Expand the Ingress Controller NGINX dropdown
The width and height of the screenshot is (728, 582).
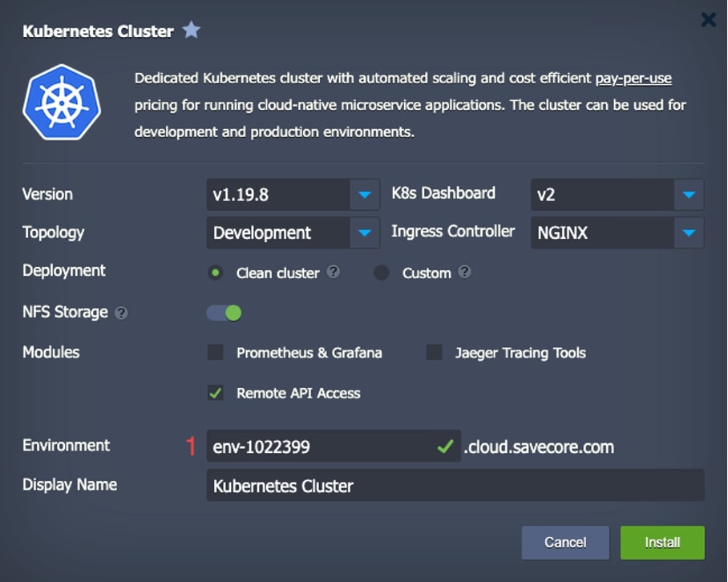coord(688,232)
